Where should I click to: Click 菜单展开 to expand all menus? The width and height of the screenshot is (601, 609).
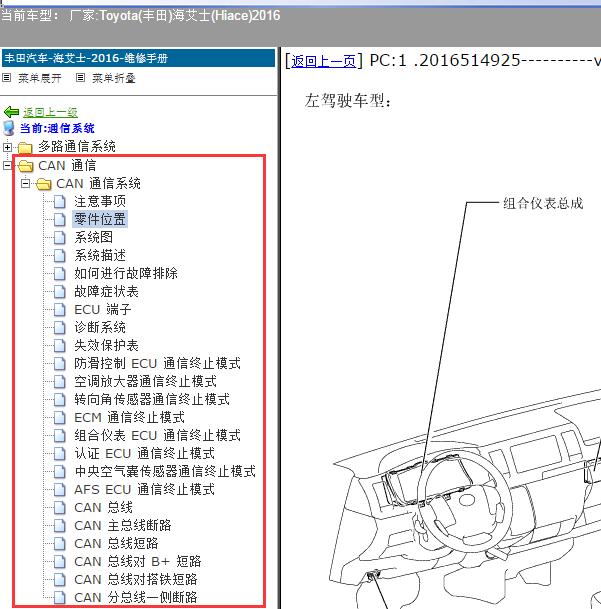pos(40,78)
